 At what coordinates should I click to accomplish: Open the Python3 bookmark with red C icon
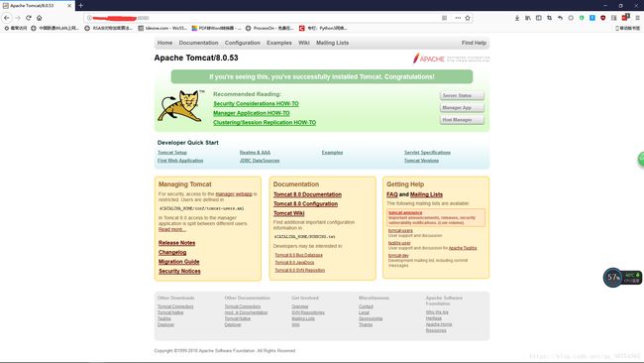coord(323,28)
